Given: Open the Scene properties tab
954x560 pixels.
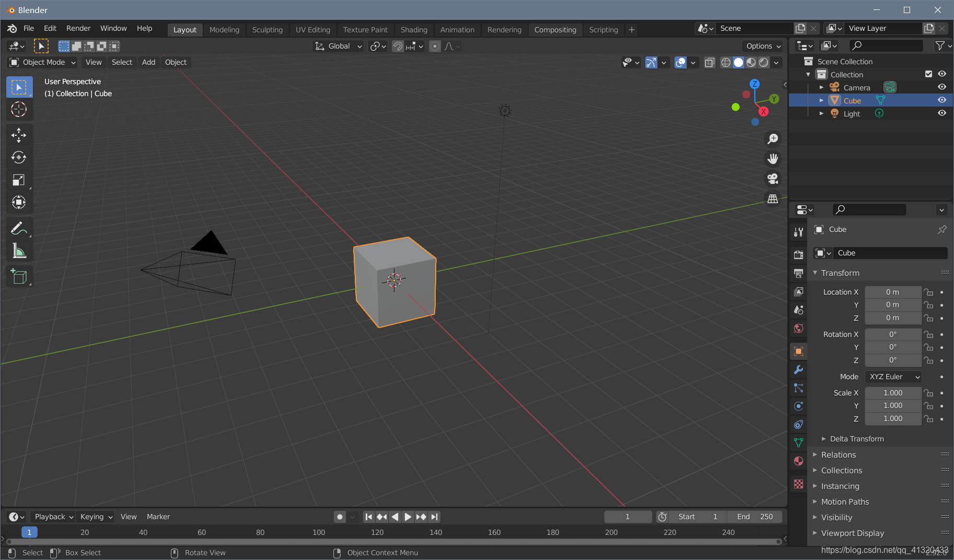Looking at the screenshot, I should click(x=798, y=310).
